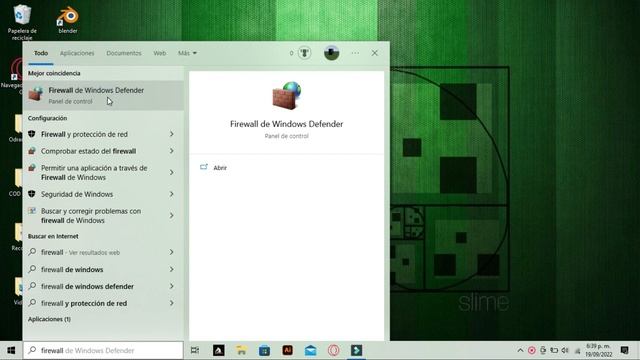Click the volume speaker tray icon

point(565,350)
